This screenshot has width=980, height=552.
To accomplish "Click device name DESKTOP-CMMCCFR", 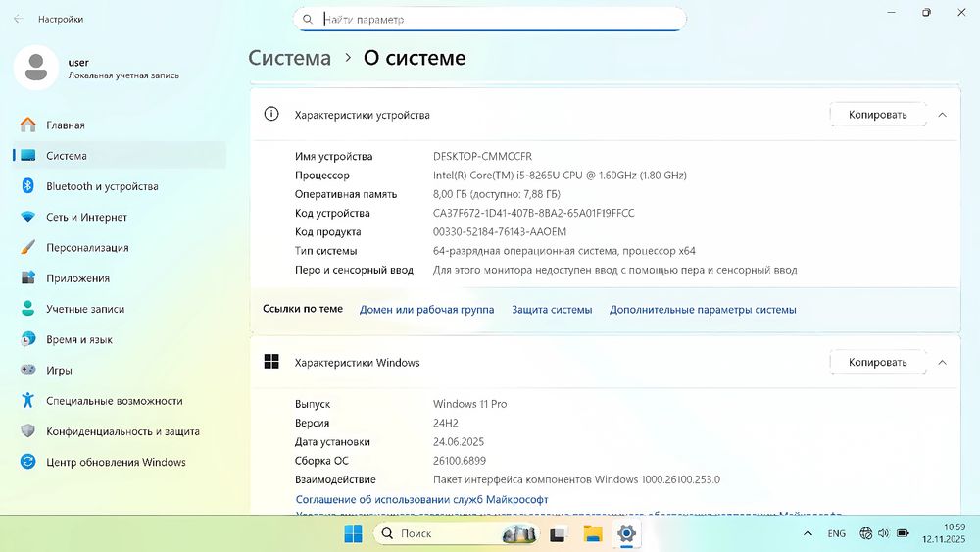I will [x=482, y=156].
